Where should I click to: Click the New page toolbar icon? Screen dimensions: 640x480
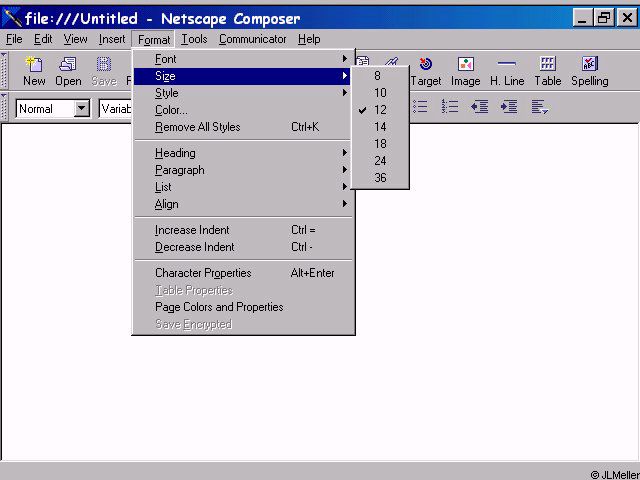tap(34, 71)
